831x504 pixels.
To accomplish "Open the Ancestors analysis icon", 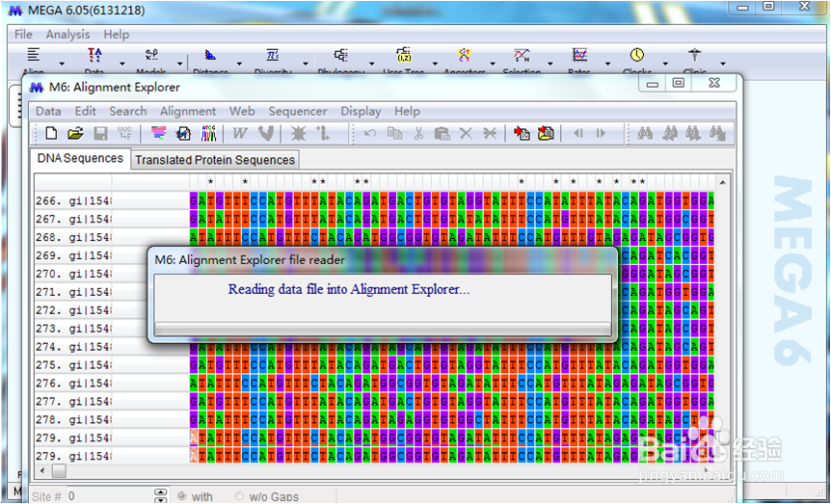I will point(465,55).
